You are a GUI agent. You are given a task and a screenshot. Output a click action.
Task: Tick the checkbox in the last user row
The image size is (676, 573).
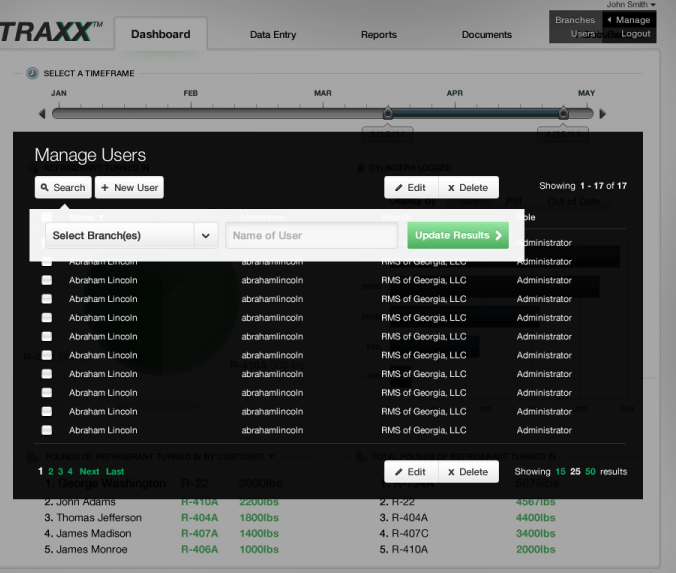tap(46, 430)
